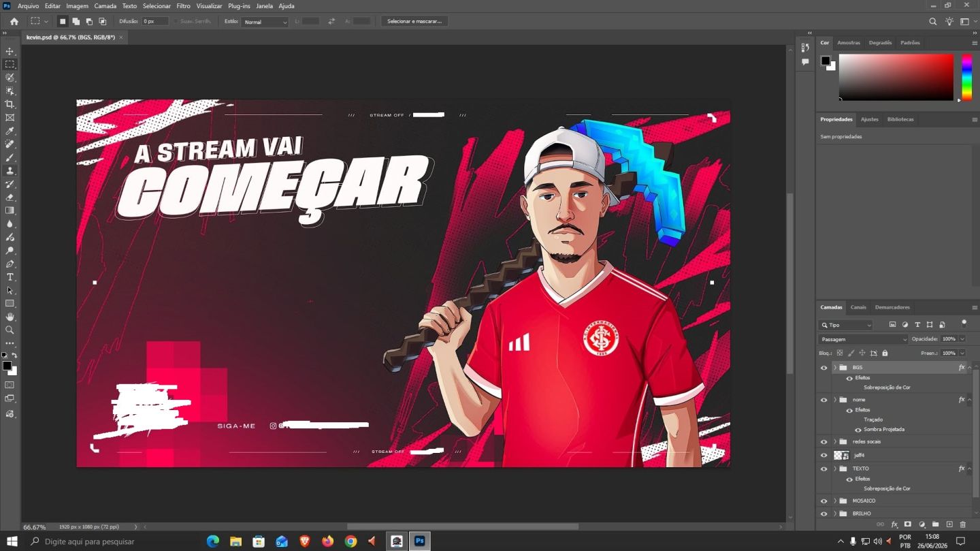Image resolution: width=980 pixels, height=551 pixels.
Task: Close the kevin.psd document tab
Action: click(x=121, y=37)
